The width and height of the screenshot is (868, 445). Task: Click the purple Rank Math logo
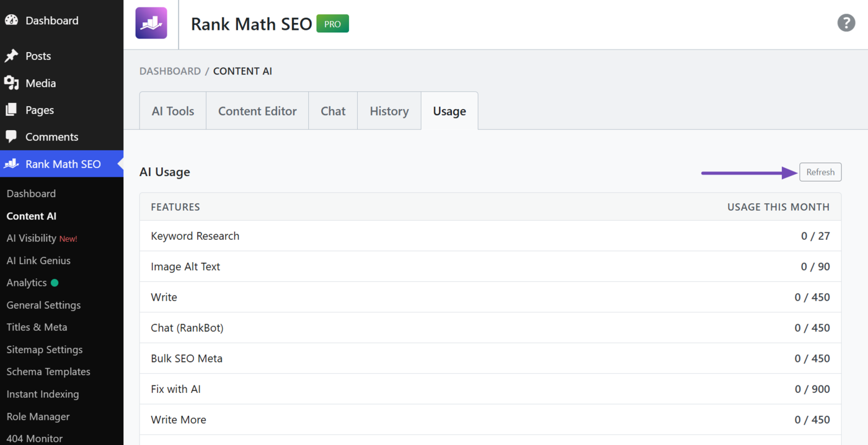pyautogui.click(x=151, y=24)
